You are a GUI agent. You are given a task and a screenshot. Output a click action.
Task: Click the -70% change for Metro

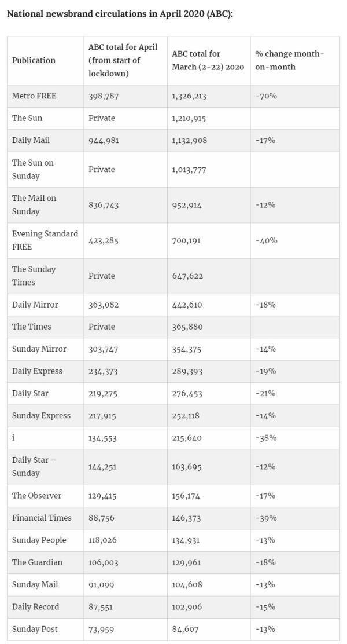click(266, 96)
